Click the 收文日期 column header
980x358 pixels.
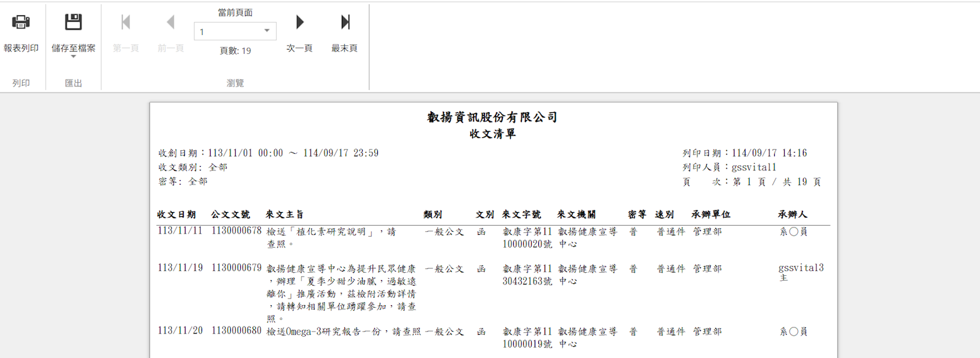coord(176,215)
